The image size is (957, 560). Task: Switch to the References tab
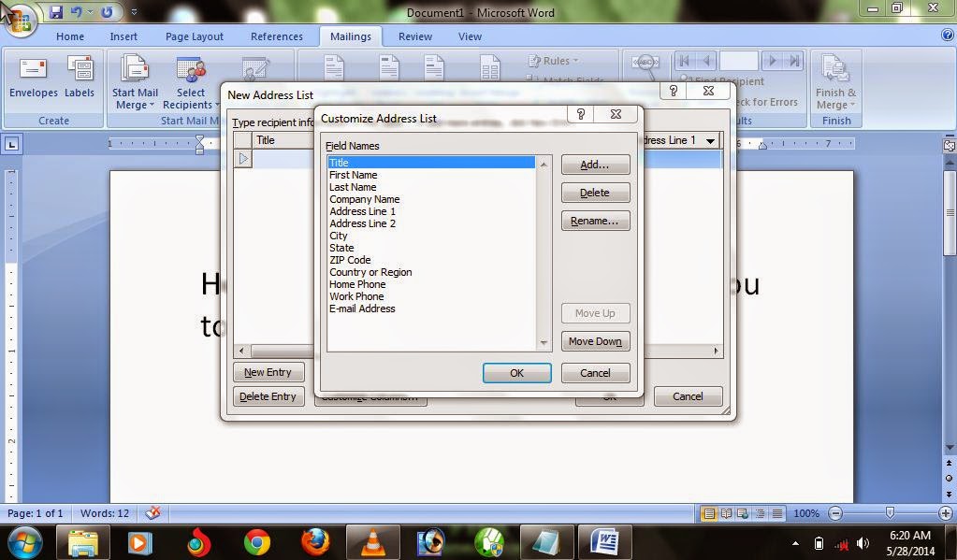coord(277,36)
